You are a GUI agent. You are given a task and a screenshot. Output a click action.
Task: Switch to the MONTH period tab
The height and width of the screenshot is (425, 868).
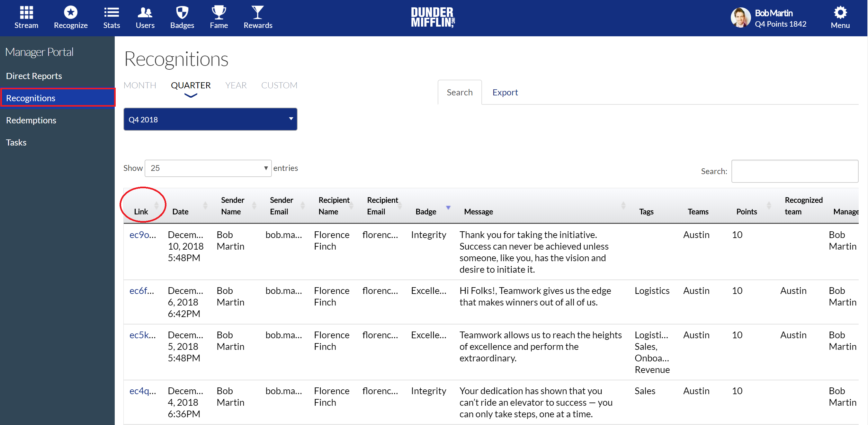coord(140,85)
